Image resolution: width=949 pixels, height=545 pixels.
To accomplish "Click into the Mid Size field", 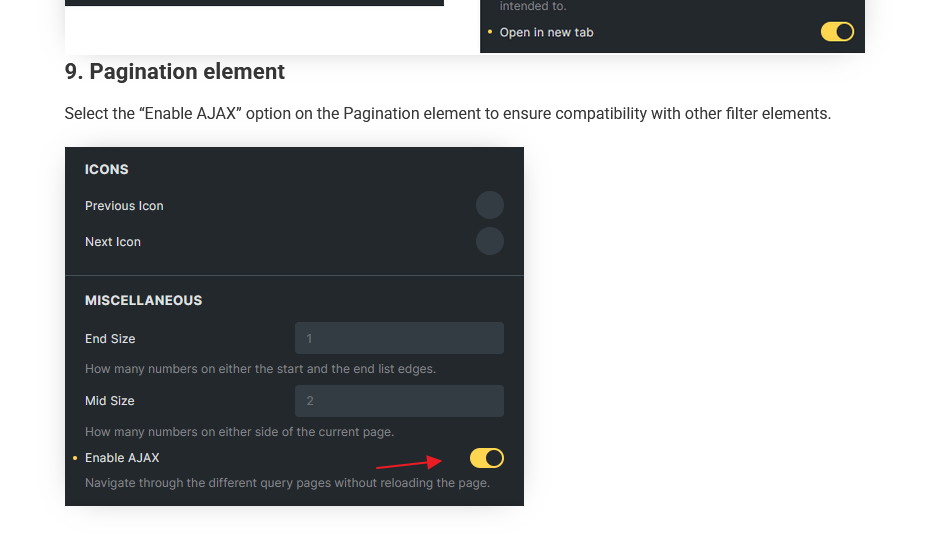I will point(399,401).
